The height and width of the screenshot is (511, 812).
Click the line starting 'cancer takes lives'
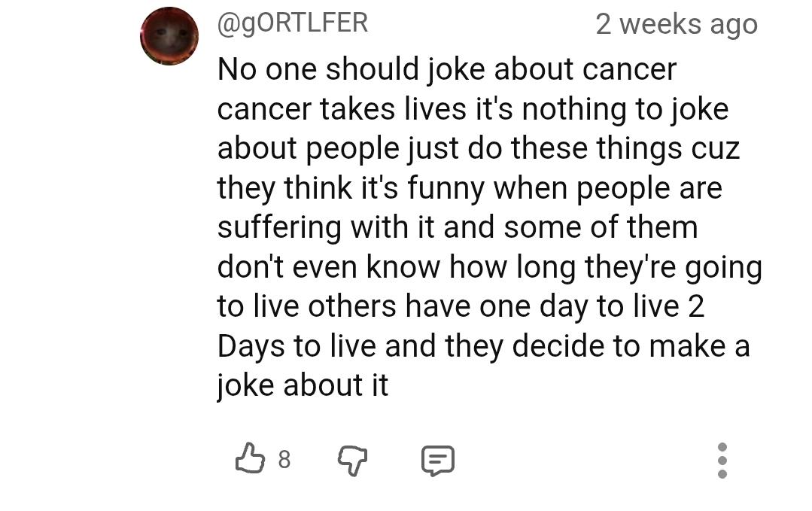pos(473,110)
